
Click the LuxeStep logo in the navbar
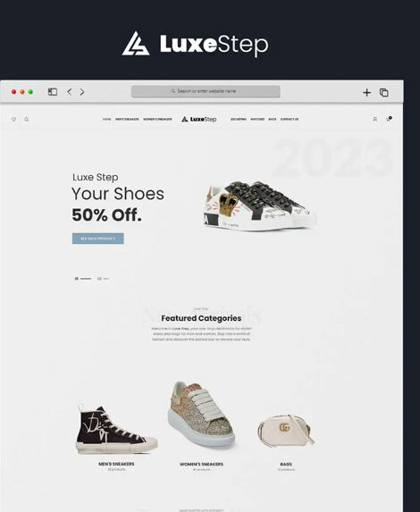pos(199,119)
